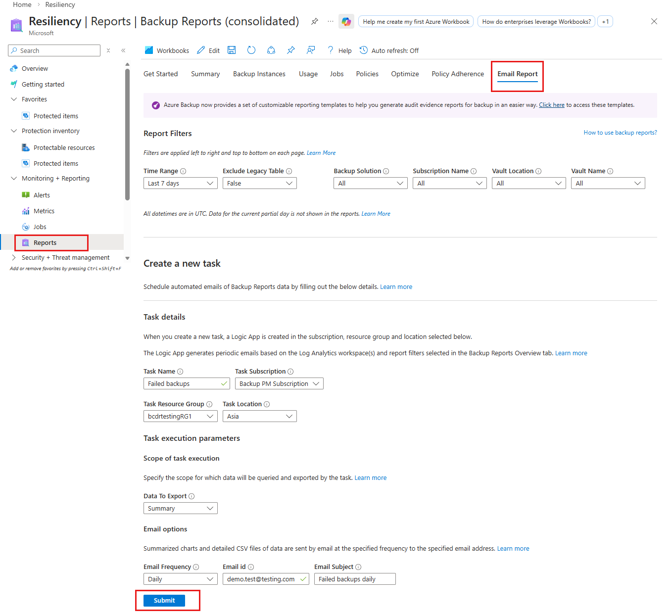Show info for Task Name

coord(180,372)
